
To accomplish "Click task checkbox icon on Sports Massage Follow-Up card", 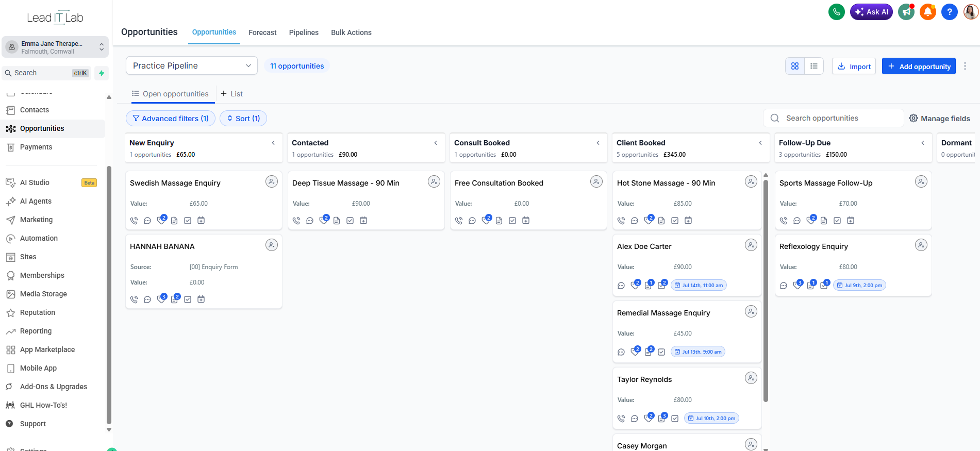I will pyautogui.click(x=837, y=221).
